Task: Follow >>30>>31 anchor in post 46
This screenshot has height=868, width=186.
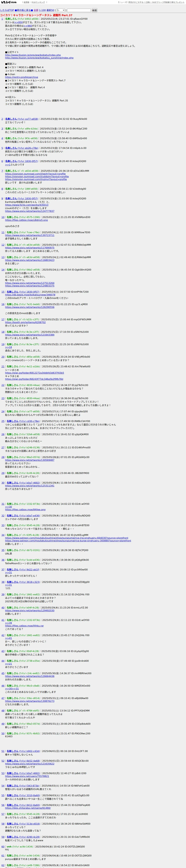Action: pyautogui.click(x=12, y=689)
